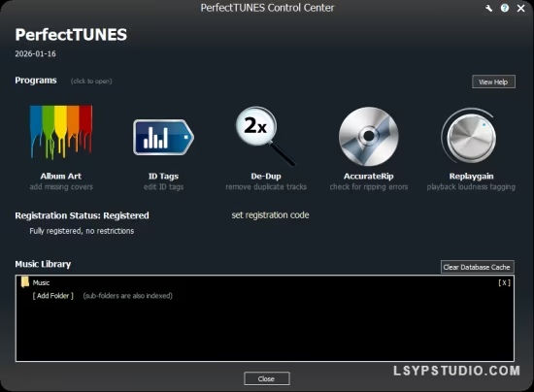Click the '(click to open)' hint

[x=91, y=81]
